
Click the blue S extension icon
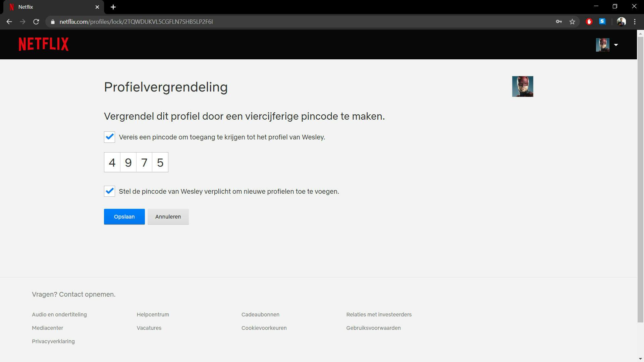click(x=602, y=21)
